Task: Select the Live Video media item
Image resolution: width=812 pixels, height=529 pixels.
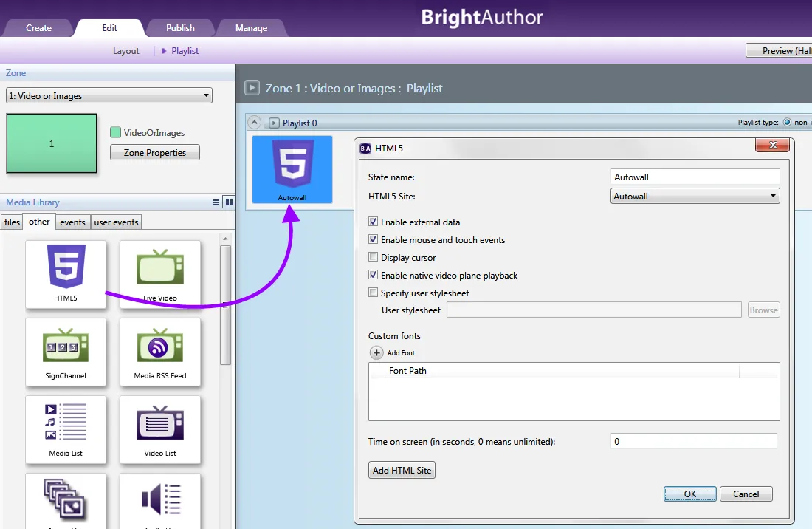Action: 160,275
